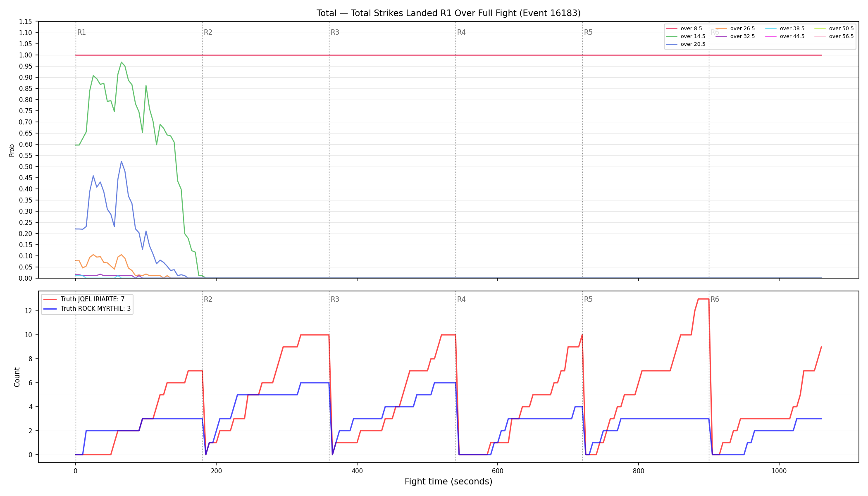Click the 0 tick on the Count axis
868x496 pixels.
(30, 455)
